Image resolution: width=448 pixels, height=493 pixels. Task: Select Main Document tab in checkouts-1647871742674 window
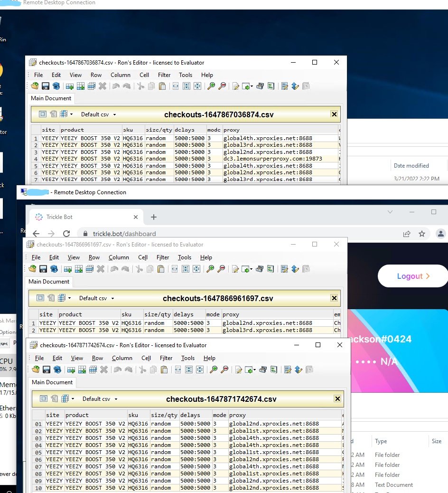pos(52,382)
